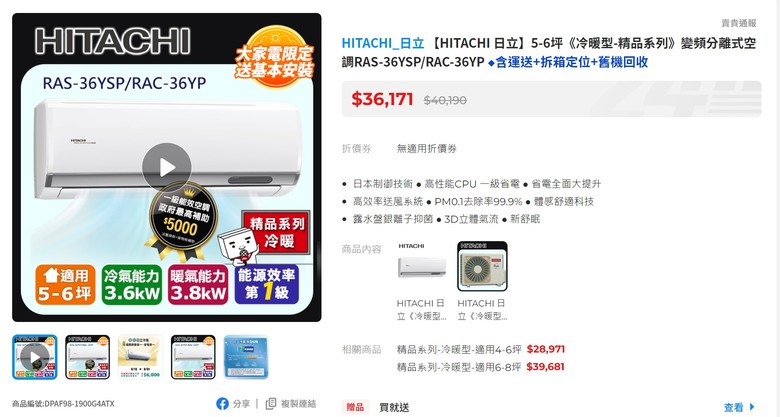Click the indoor unit product content image

tap(422, 266)
